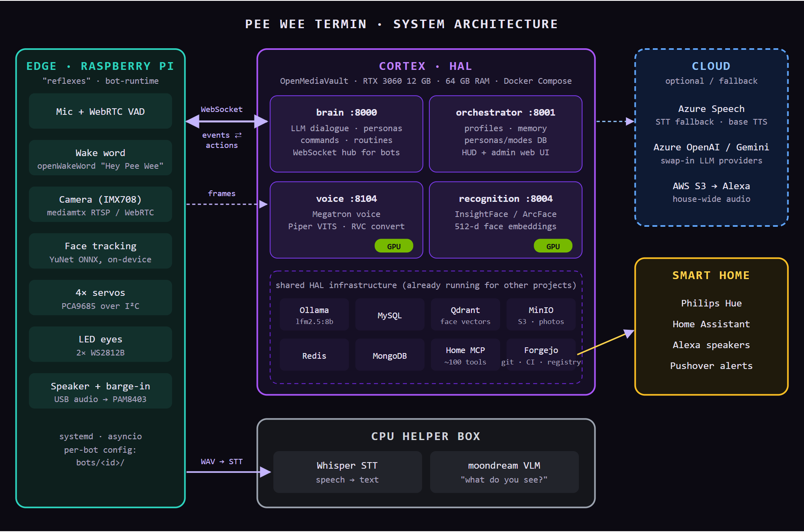Click the MongoDB tile
Image resolution: width=804 pixels, height=532 pixels.
pos(390,355)
